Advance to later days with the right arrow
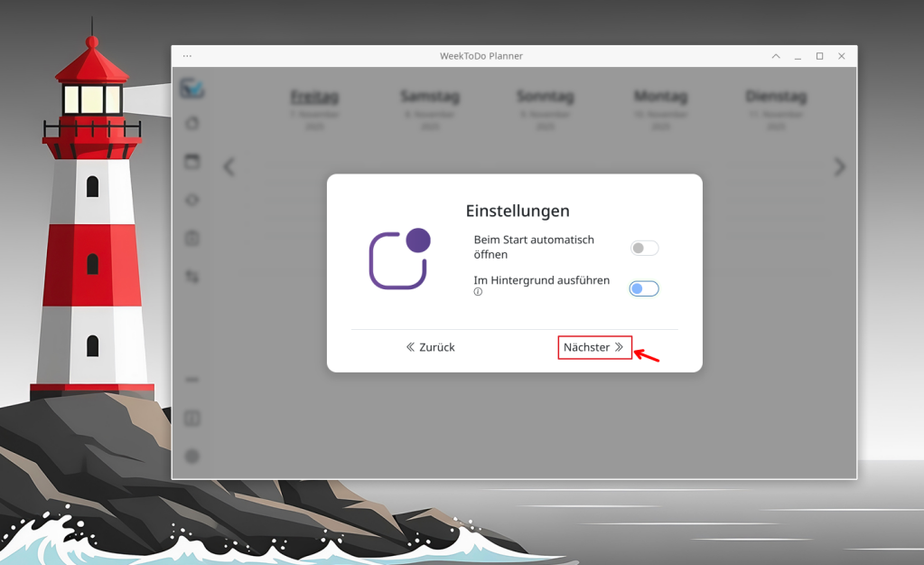The width and height of the screenshot is (924, 565). pos(839,166)
